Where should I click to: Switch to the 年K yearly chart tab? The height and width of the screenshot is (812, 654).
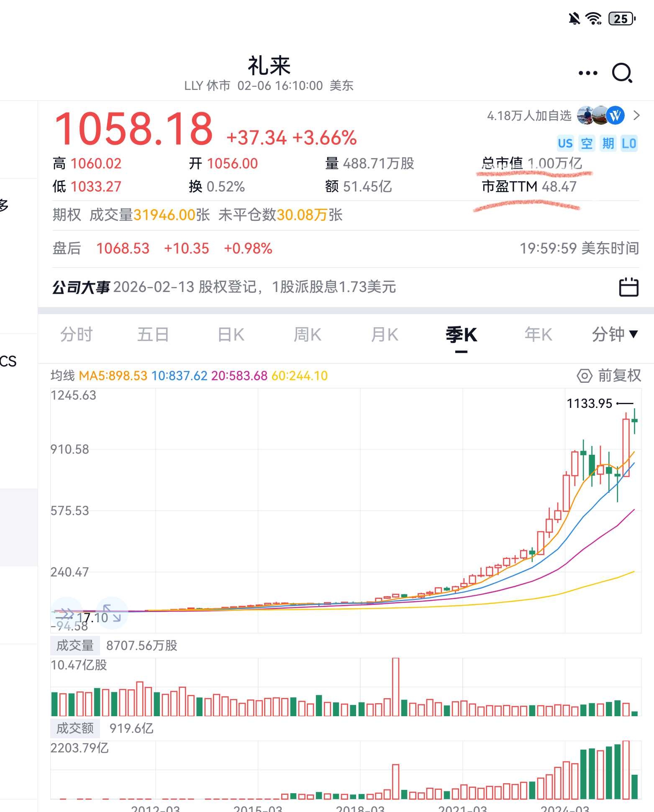[x=539, y=335]
